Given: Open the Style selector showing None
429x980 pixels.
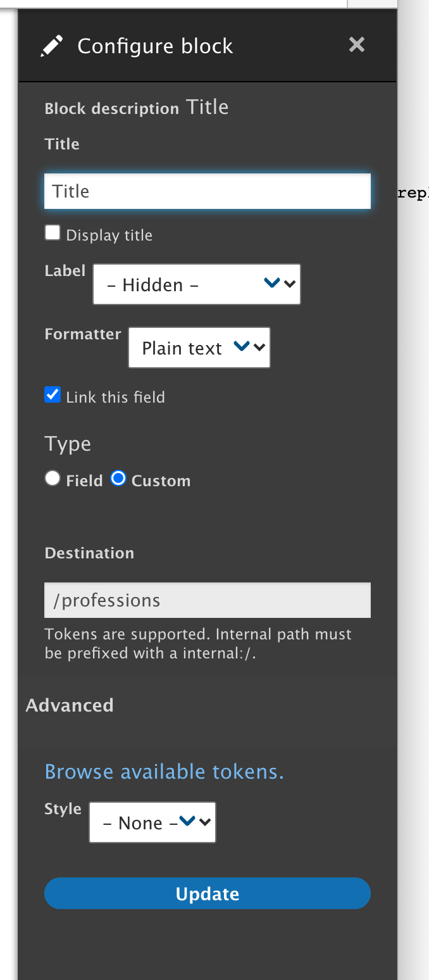Looking at the screenshot, I should (x=152, y=822).
